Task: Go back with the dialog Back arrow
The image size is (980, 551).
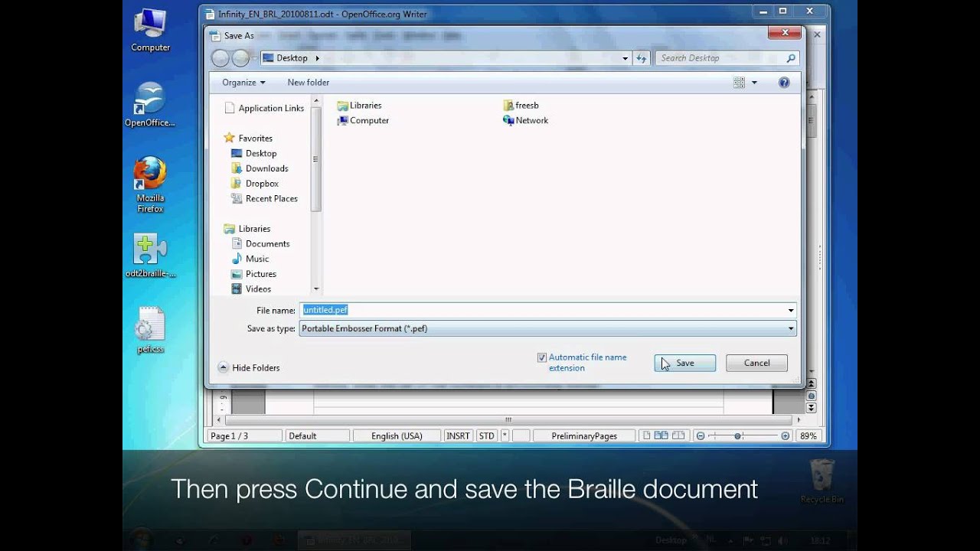Action: [220, 58]
